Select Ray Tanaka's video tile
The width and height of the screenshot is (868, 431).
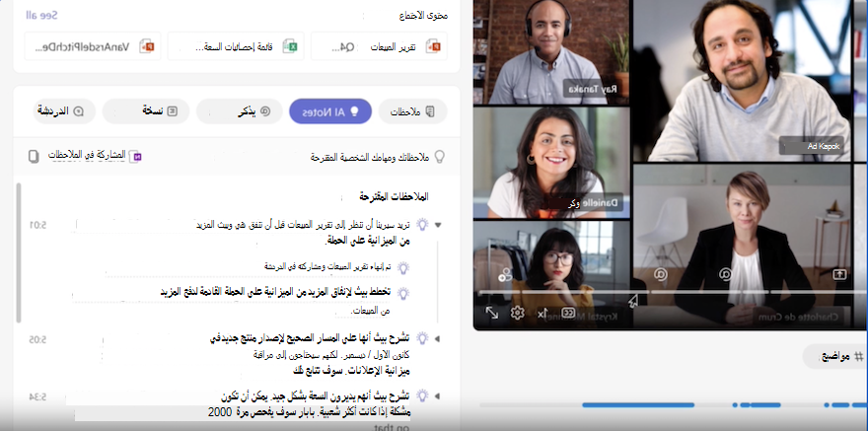[551, 52]
